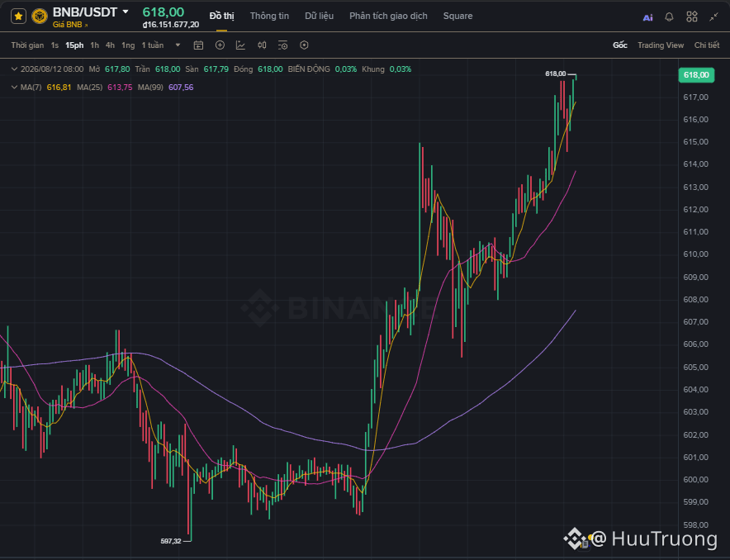This screenshot has height=560, width=730.
Task: Open the candlestick chart type icon
Action: point(262,45)
